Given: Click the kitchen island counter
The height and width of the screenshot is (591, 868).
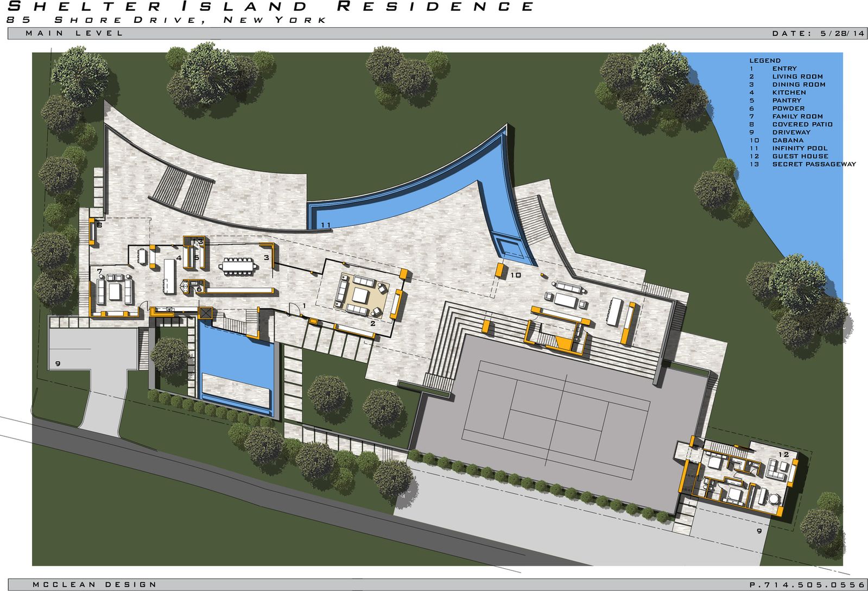Looking at the screenshot, I should (170, 276).
